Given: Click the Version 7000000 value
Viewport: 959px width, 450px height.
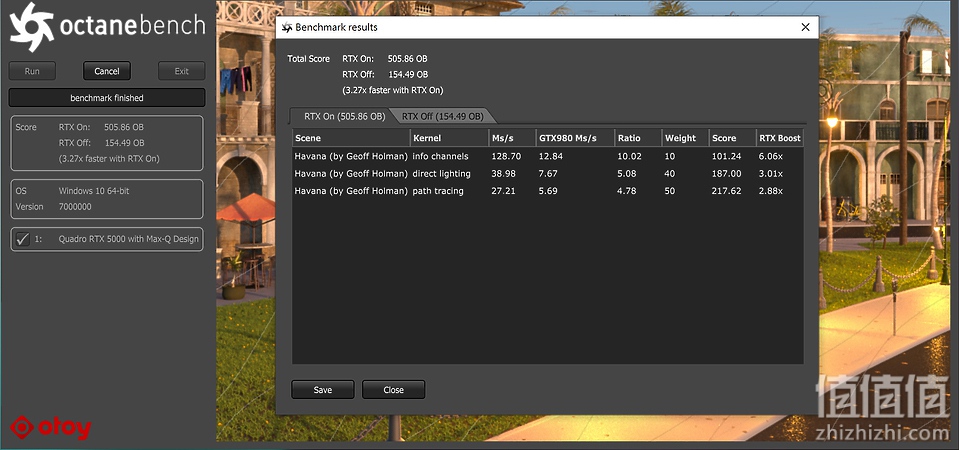Looking at the screenshot, I should click(x=75, y=207).
